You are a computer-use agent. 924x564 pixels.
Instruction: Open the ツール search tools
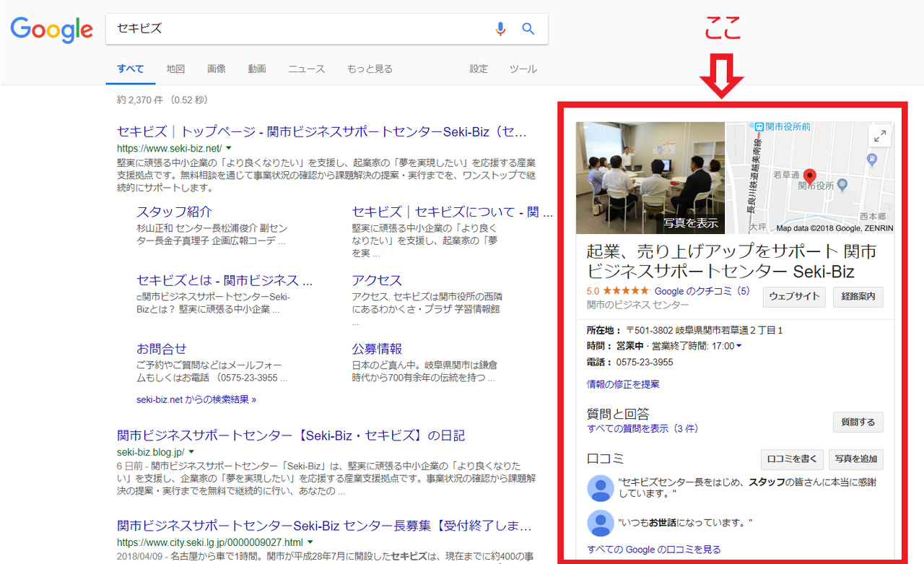point(523,69)
